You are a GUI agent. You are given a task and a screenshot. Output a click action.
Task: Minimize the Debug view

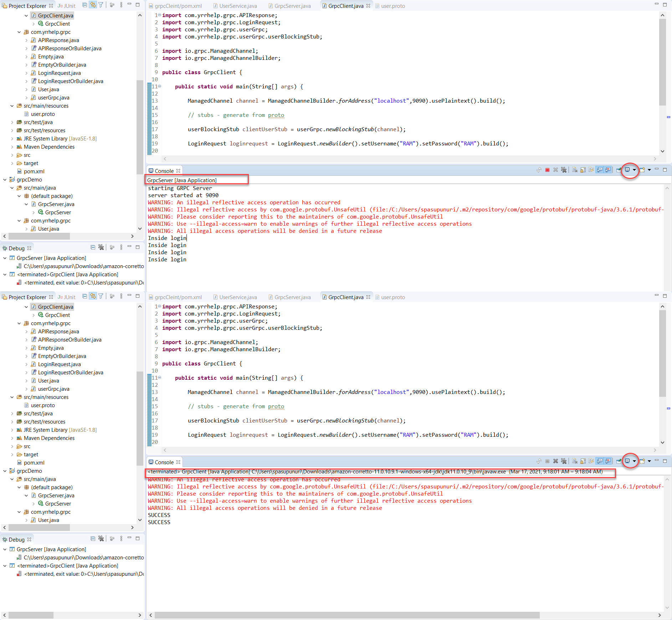129,248
